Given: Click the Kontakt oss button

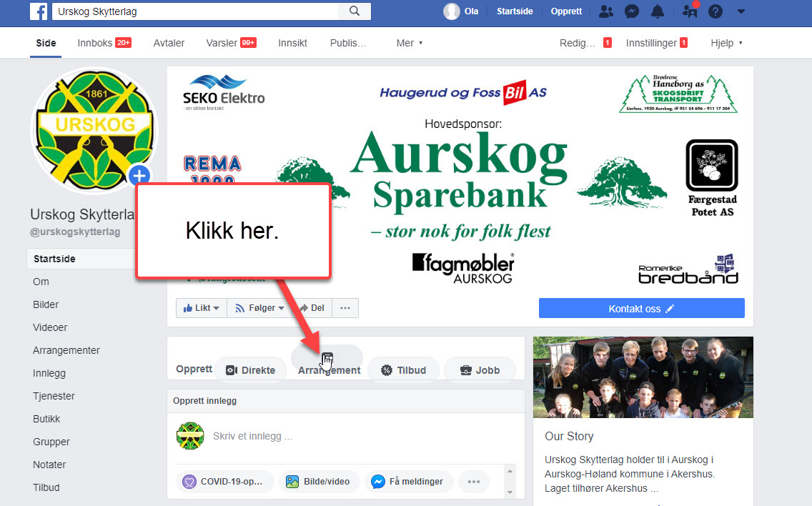Looking at the screenshot, I should pos(642,308).
